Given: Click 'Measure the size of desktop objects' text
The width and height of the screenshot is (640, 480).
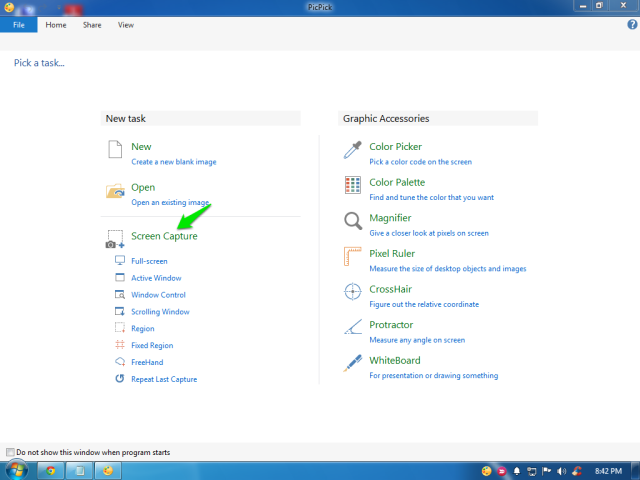Looking at the screenshot, I should click(448, 269).
